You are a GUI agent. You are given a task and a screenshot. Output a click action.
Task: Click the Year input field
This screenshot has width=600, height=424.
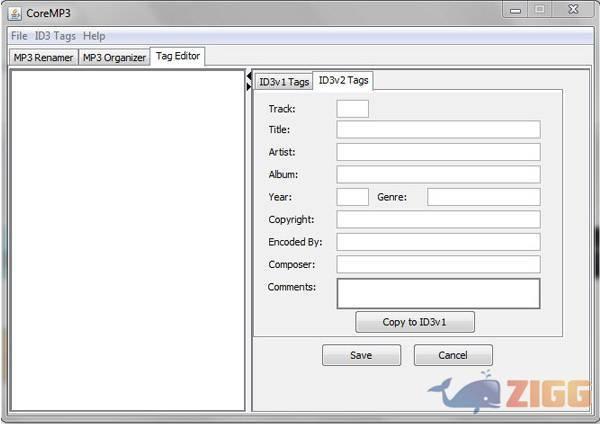coord(352,197)
